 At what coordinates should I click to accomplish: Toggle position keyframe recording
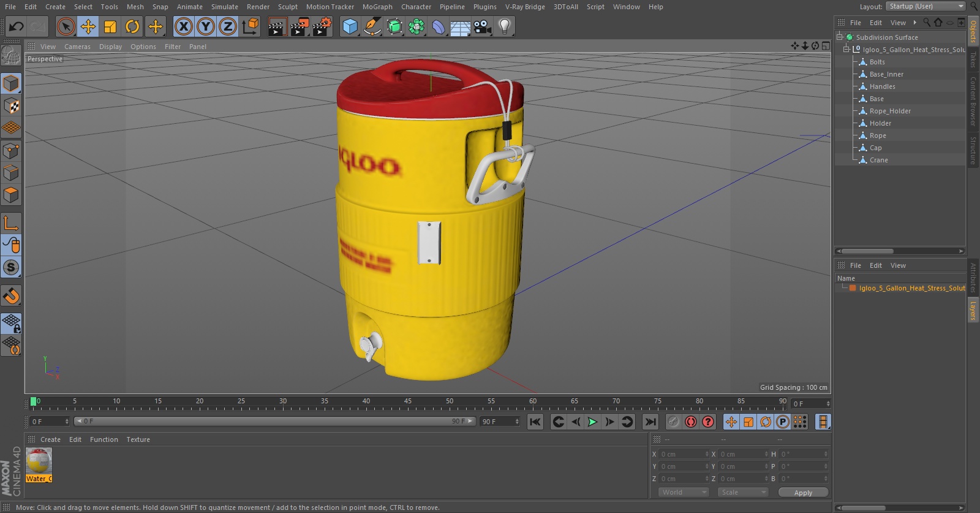tap(731, 422)
